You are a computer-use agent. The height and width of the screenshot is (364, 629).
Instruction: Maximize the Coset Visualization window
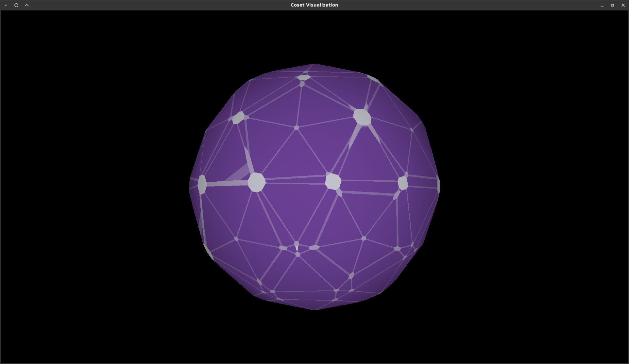point(612,5)
